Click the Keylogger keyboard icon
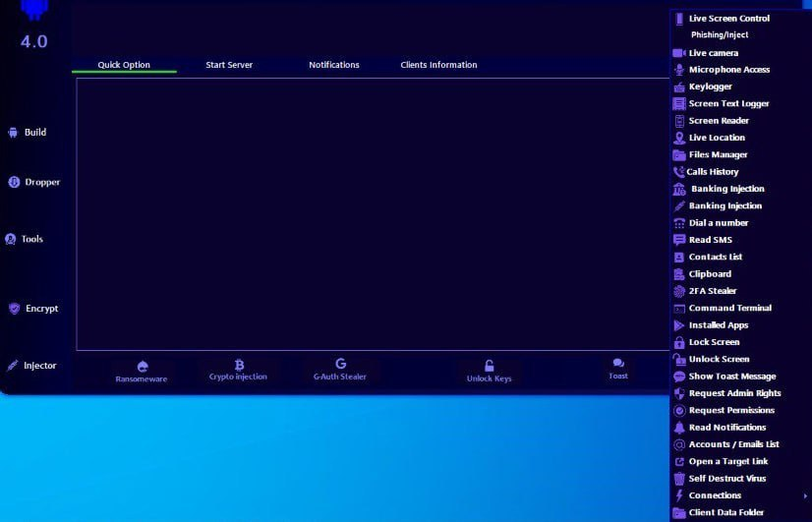812x522 pixels. [679, 87]
